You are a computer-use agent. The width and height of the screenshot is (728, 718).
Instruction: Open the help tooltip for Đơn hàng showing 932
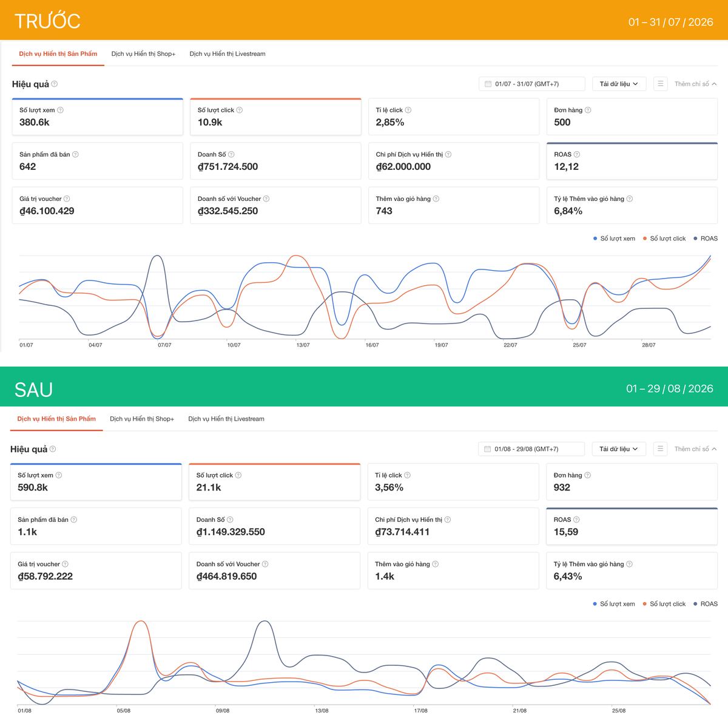pyautogui.click(x=587, y=475)
